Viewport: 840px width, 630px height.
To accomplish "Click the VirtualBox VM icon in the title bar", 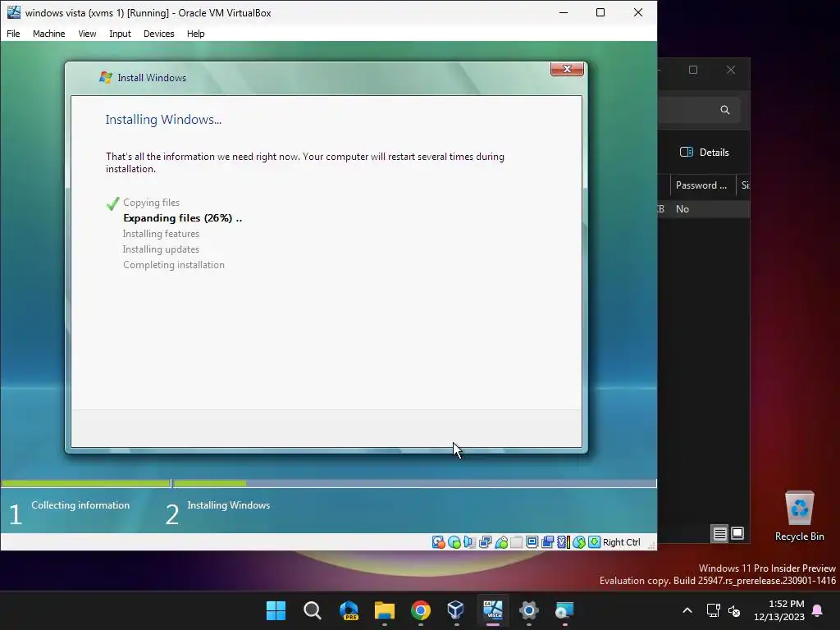I will click(x=13, y=12).
